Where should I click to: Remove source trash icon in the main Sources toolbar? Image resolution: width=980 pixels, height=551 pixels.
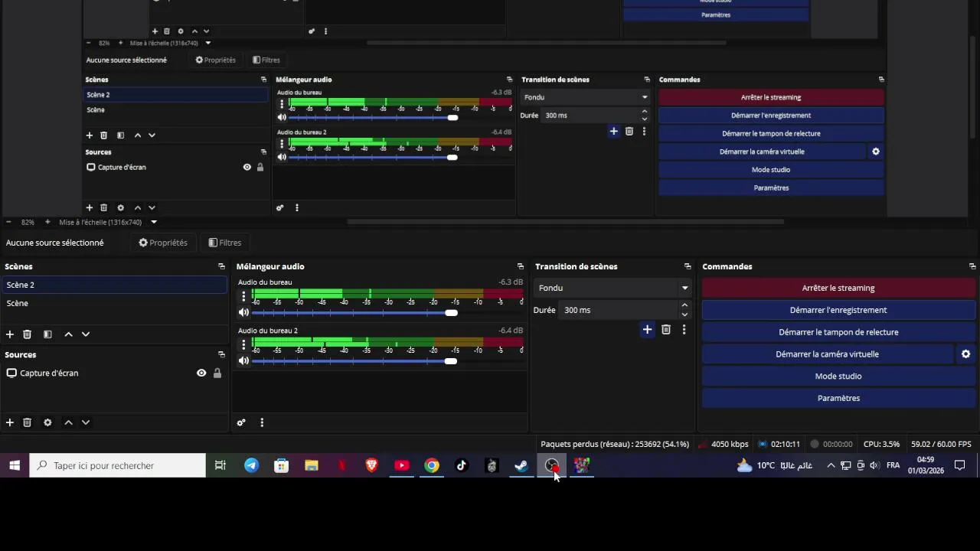click(x=27, y=422)
